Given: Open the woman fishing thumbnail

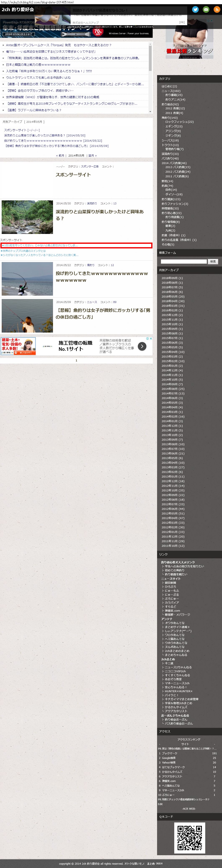Looking at the screenshot, I should [27, 316].
